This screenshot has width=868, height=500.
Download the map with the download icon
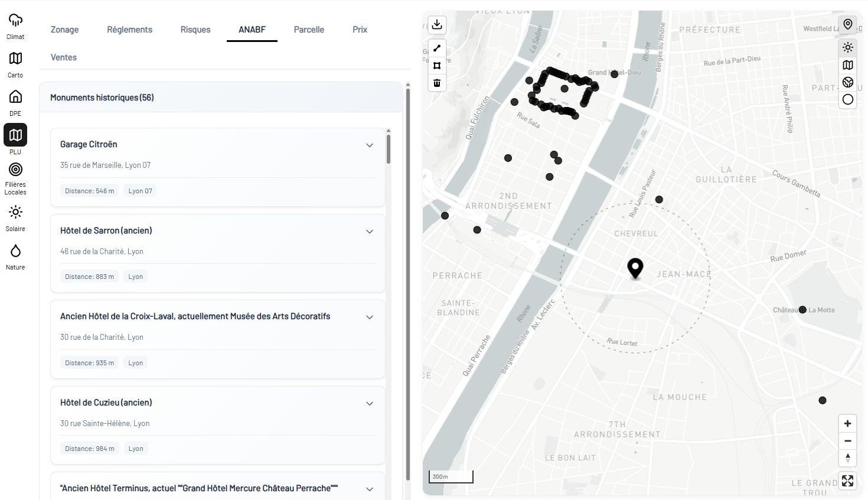pos(437,25)
